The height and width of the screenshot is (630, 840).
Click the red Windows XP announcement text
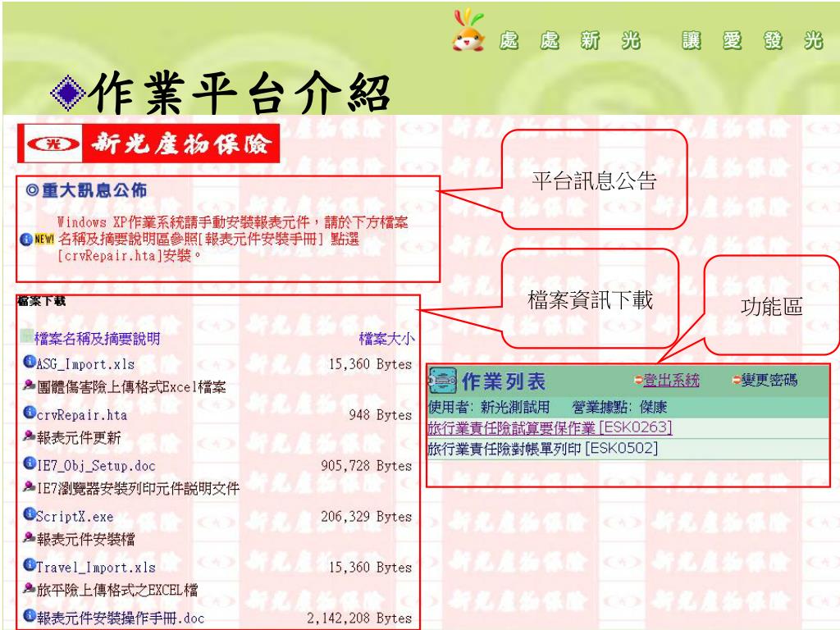pos(232,239)
